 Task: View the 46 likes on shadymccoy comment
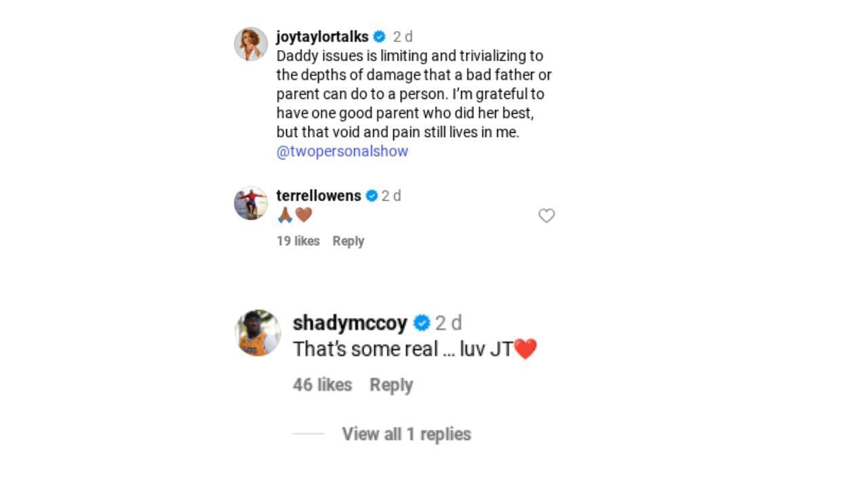pos(321,384)
